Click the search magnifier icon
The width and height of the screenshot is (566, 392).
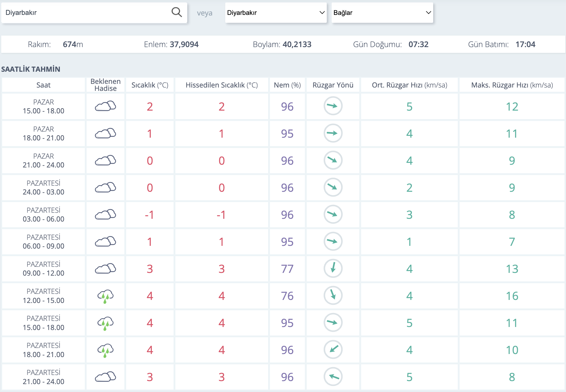177,12
